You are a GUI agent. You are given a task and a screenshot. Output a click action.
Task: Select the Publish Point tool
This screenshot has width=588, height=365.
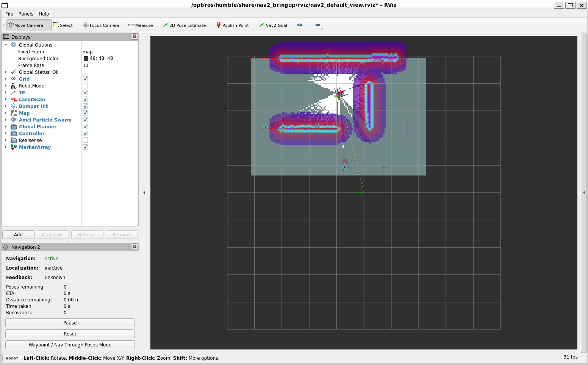click(x=232, y=25)
